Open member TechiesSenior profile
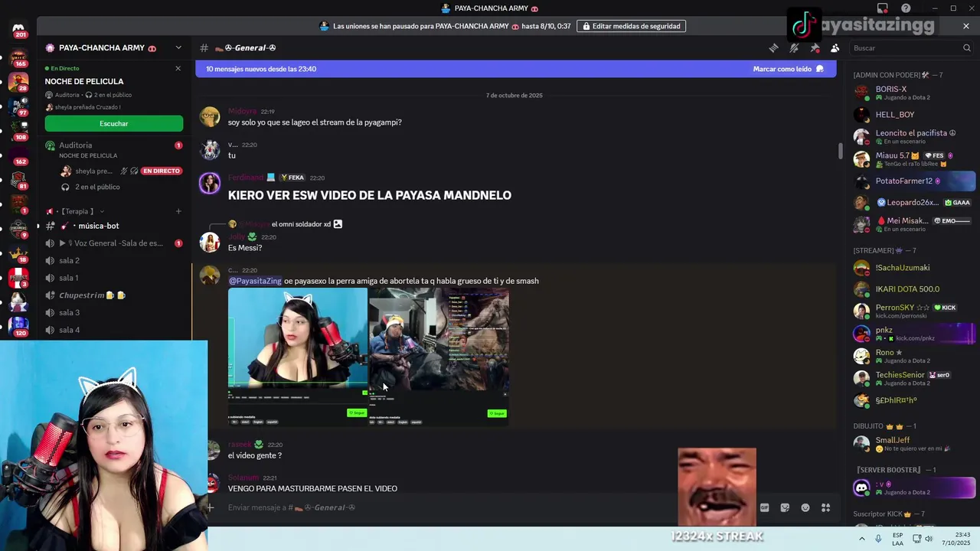Screen dimensions: 980x551 [913, 378]
